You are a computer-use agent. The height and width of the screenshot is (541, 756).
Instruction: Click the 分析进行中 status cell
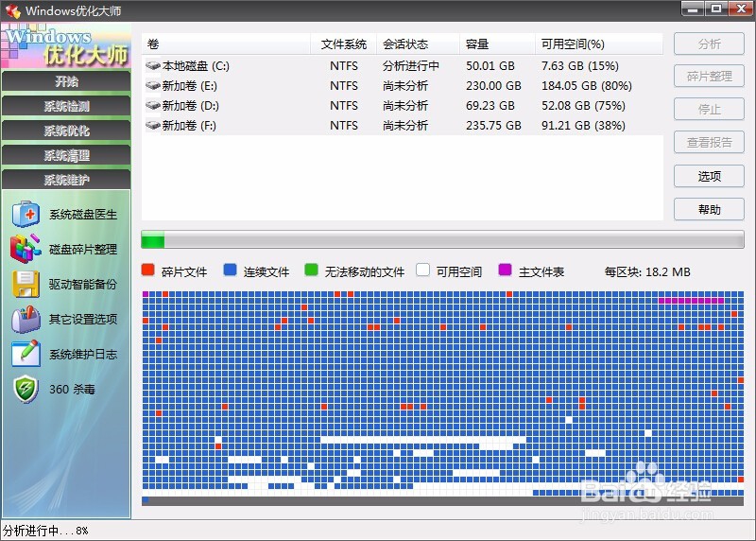click(x=411, y=65)
